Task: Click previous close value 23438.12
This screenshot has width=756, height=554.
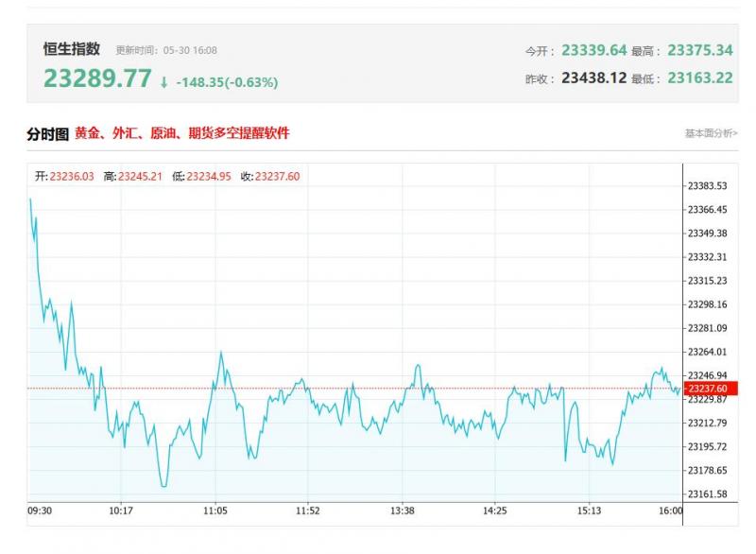Action: point(594,78)
